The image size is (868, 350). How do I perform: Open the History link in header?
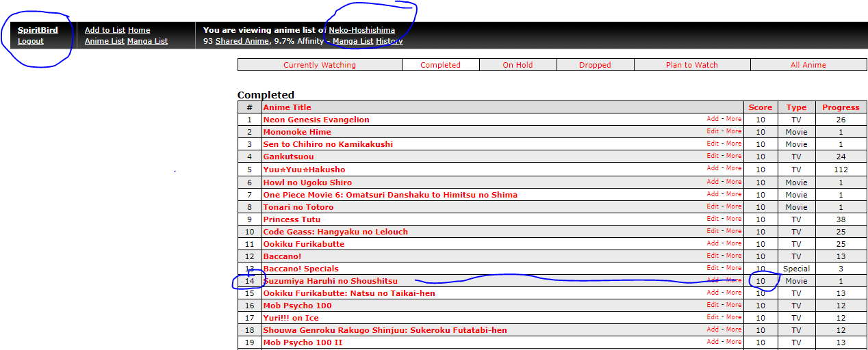point(389,41)
